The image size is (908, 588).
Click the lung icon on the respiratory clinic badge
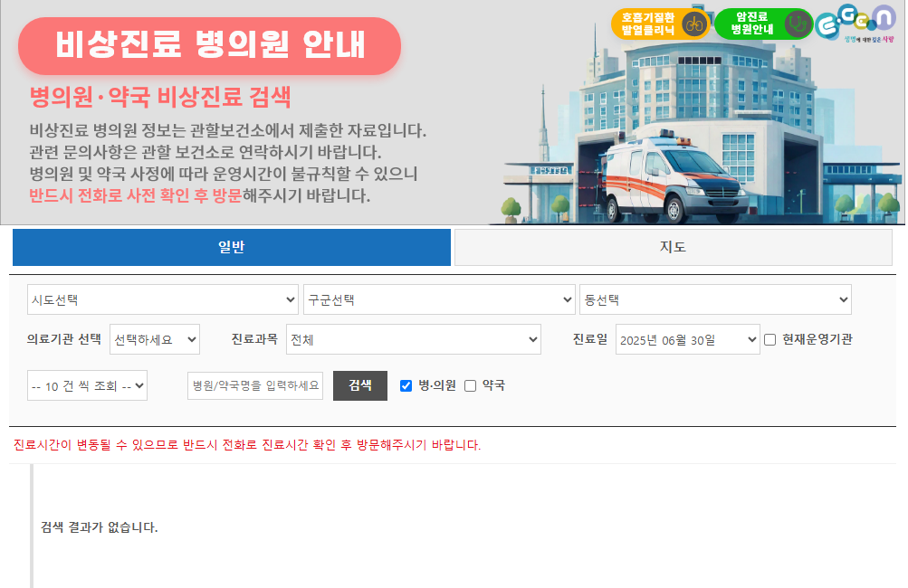pyautogui.click(x=693, y=24)
